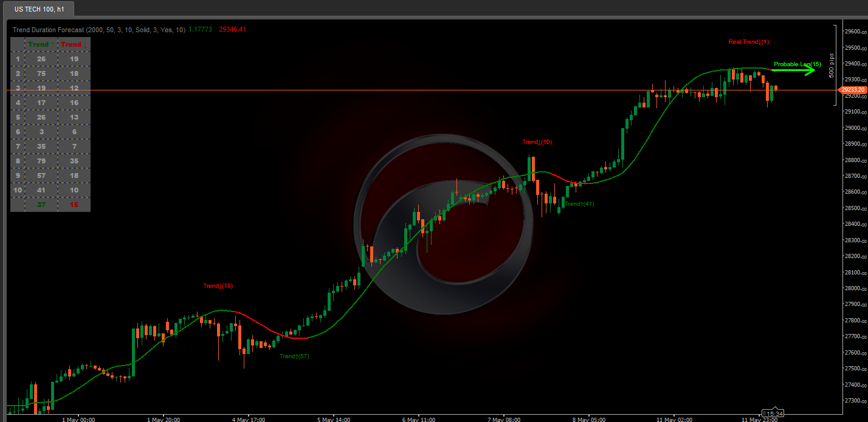
Task: Click the Trend up cell in row 3
Action: click(41, 88)
